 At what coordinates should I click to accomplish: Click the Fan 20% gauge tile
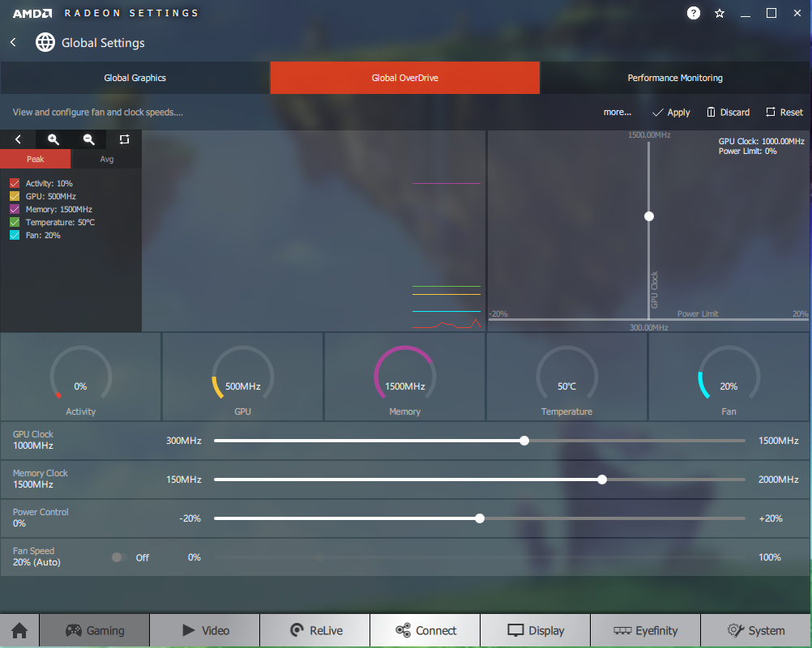[x=729, y=377]
